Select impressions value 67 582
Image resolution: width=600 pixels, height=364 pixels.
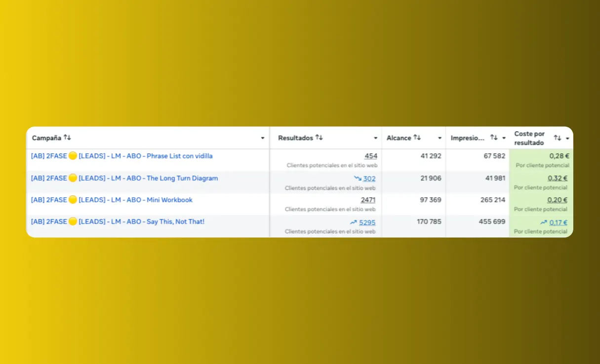(495, 156)
